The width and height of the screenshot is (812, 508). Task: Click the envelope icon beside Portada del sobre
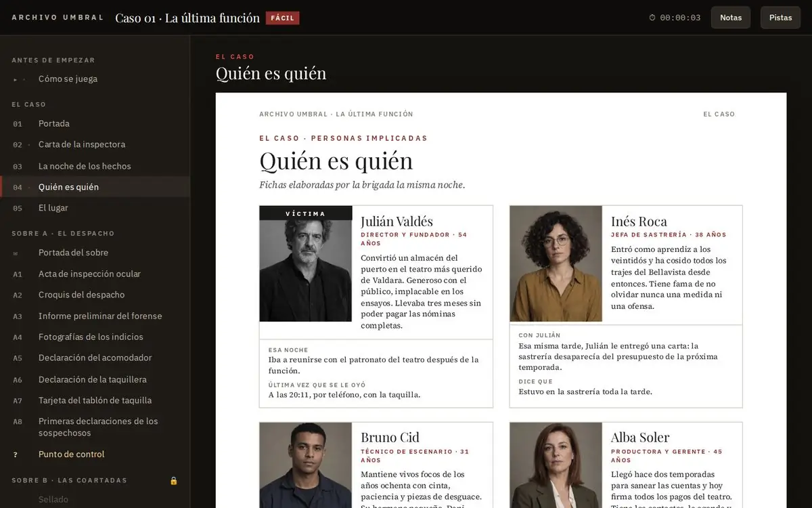pos(16,253)
